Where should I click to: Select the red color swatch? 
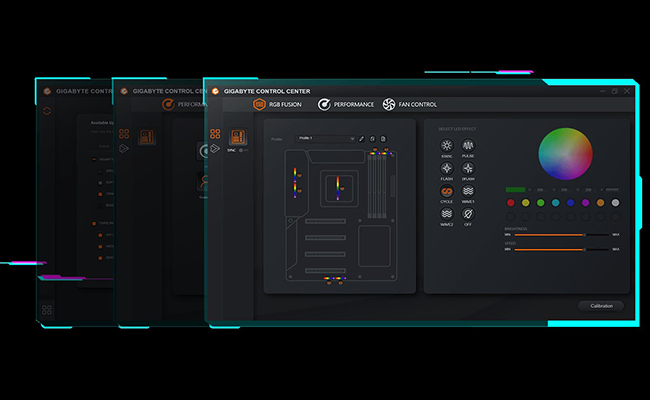click(x=511, y=203)
